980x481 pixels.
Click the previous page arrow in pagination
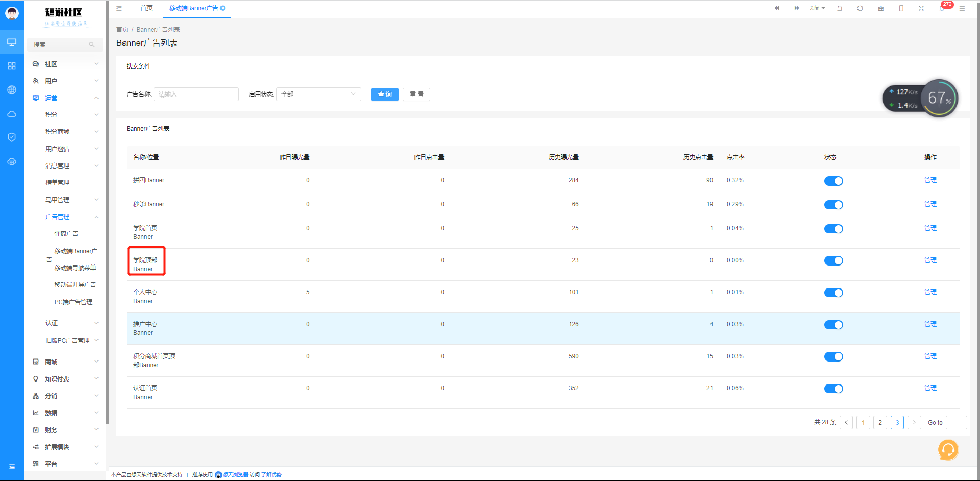point(846,422)
